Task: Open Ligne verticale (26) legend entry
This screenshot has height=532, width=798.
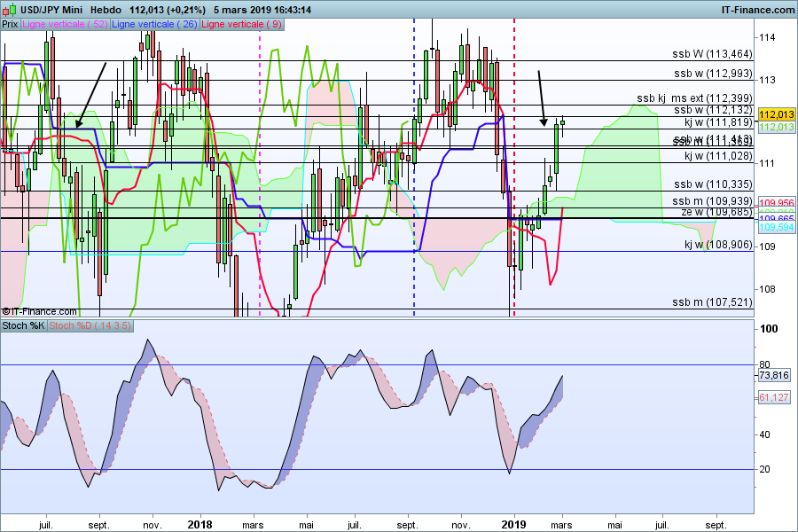Action: pyautogui.click(x=156, y=25)
